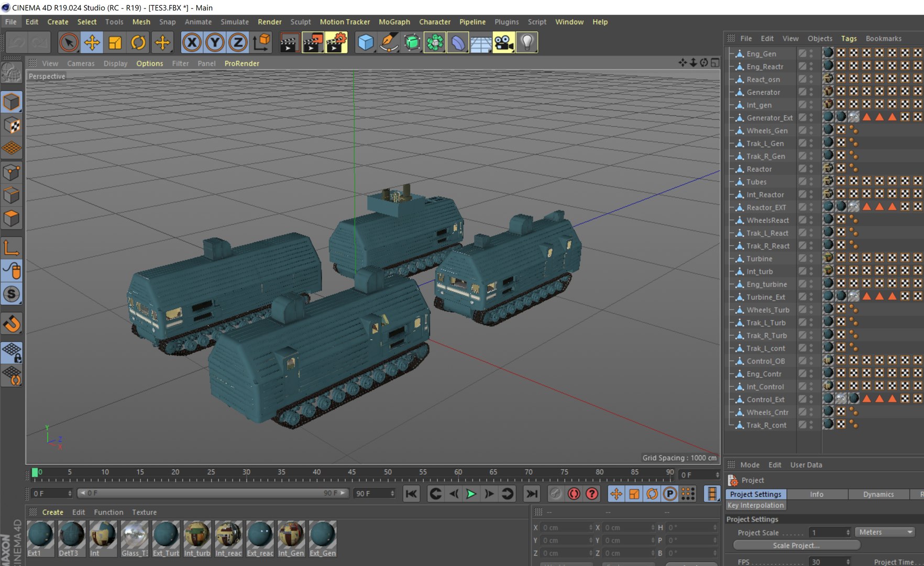The width and height of the screenshot is (924, 566).
Task: Go to start of animation
Action: click(412, 494)
